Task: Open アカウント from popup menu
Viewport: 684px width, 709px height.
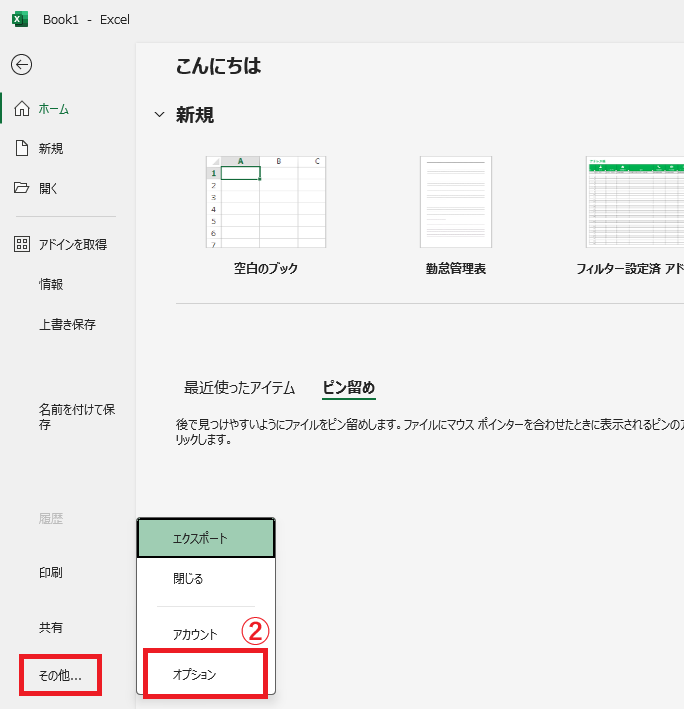Action: tap(206, 634)
